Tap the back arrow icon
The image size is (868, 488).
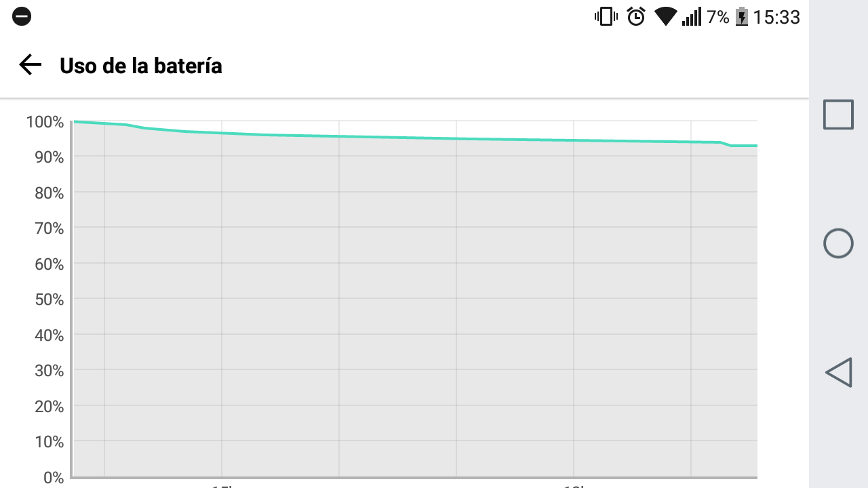(30, 65)
